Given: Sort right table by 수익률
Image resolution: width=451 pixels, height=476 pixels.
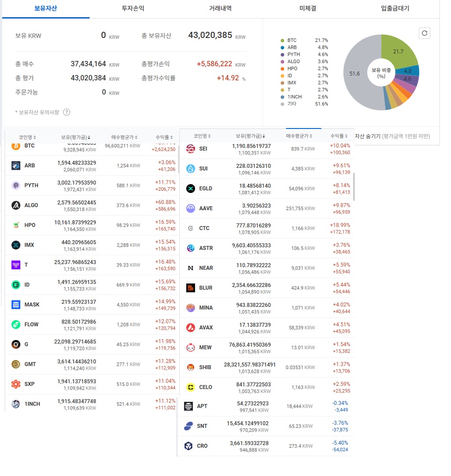Looking at the screenshot, I should [339, 136].
